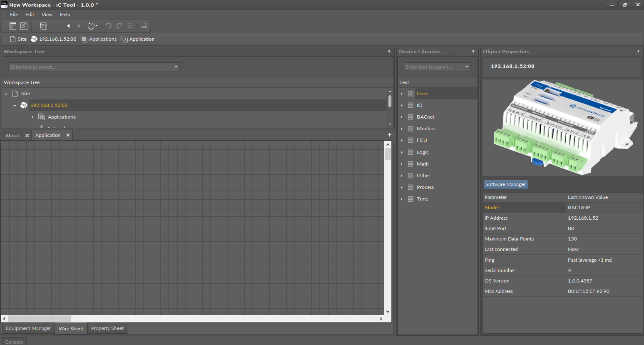The image size is (644, 345).
Task: Click the list view toolbar icon
Action: 131,26
